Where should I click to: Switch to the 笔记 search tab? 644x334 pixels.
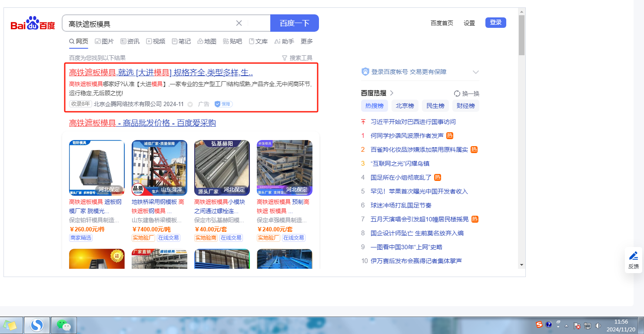(181, 41)
